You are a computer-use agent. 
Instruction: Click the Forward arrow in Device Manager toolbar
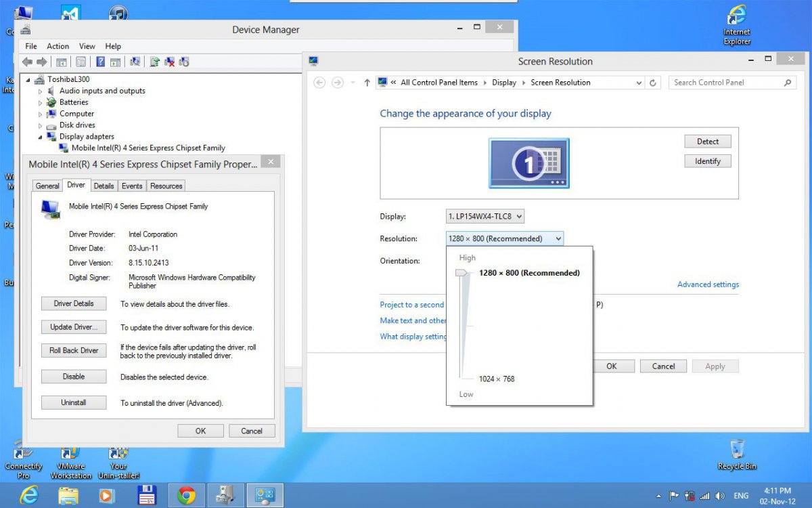41,62
